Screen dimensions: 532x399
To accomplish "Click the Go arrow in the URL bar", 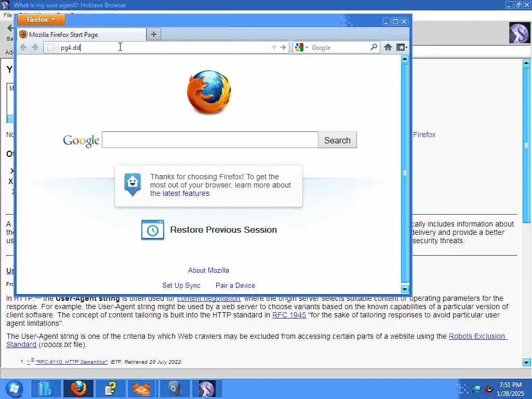I will pyautogui.click(x=283, y=47).
